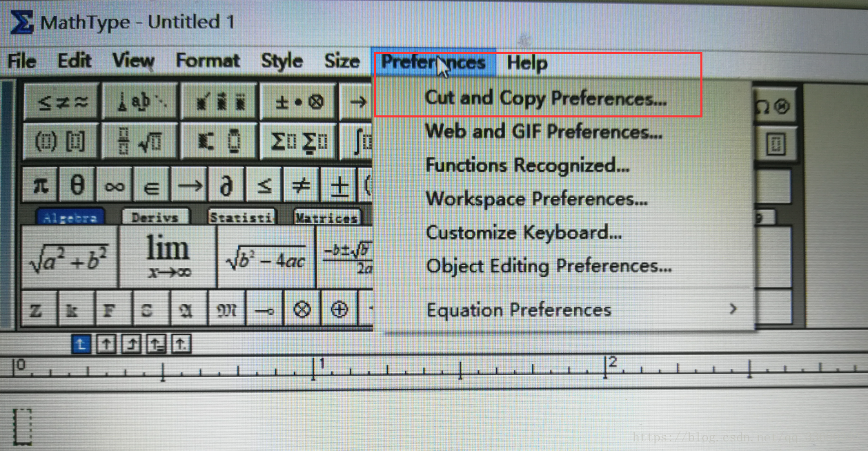868x451 pixels.
Task: Insert the multimap ⊸ symbol
Action: click(264, 309)
